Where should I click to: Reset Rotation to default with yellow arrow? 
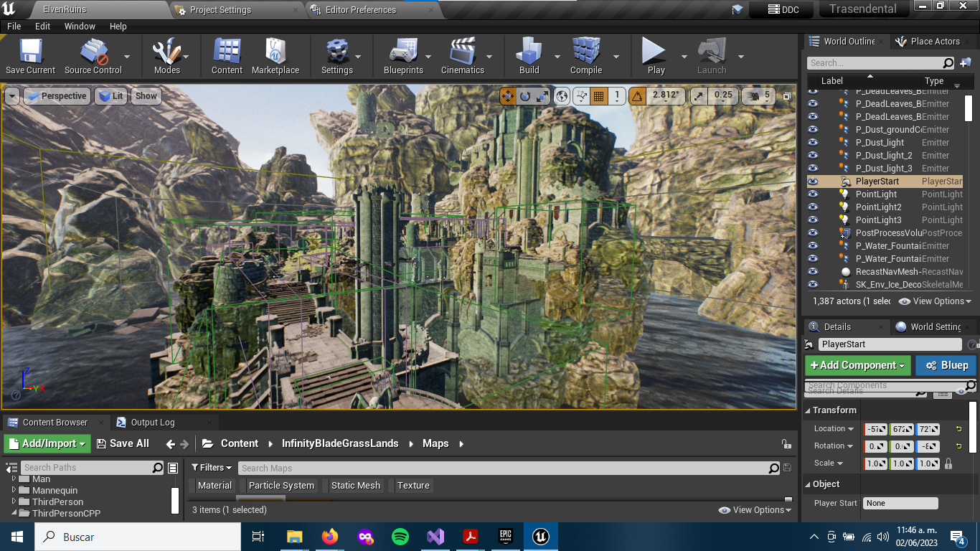(958, 446)
